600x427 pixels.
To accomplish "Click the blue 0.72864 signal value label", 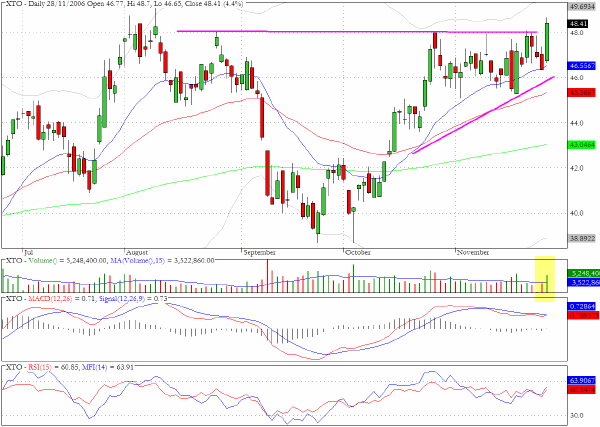I will coord(582,306).
